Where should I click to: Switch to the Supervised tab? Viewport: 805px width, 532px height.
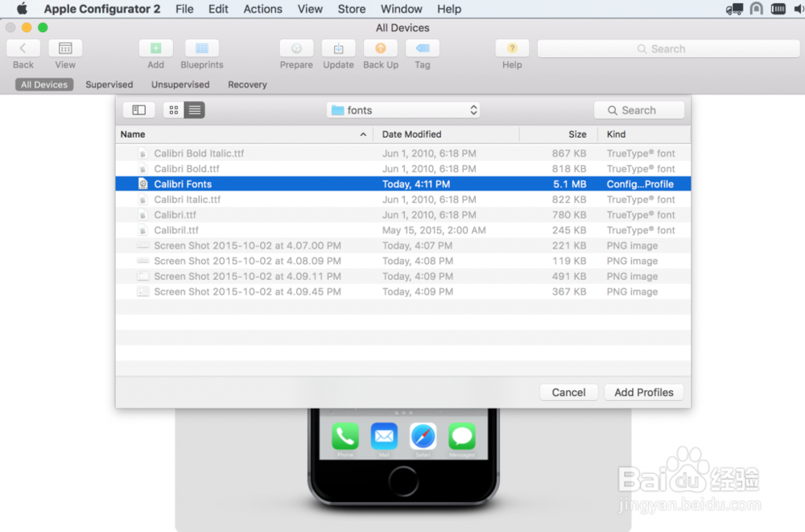point(109,84)
